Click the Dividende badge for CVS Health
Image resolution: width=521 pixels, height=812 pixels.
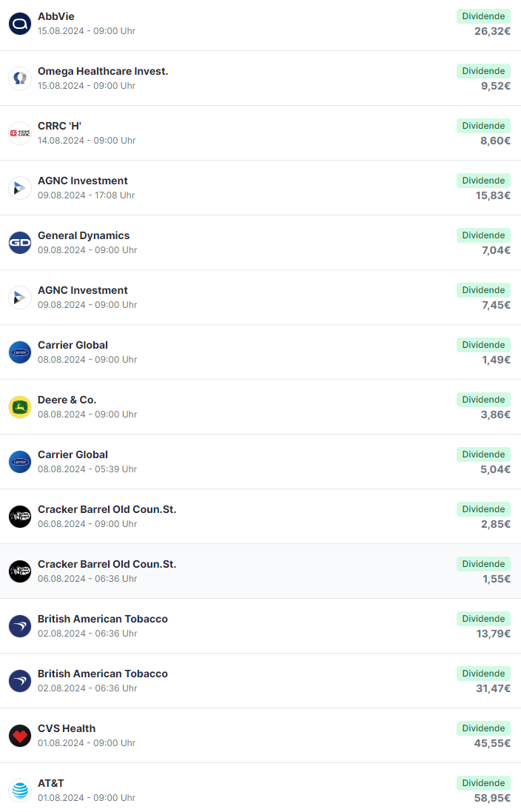click(x=483, y=728)
